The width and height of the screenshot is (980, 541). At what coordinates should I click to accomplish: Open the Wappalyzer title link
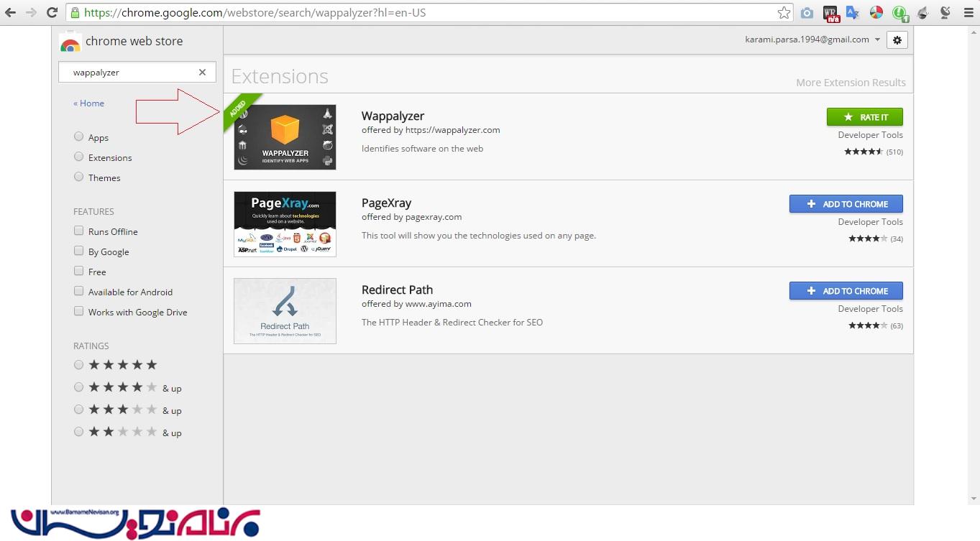(393, 116)
